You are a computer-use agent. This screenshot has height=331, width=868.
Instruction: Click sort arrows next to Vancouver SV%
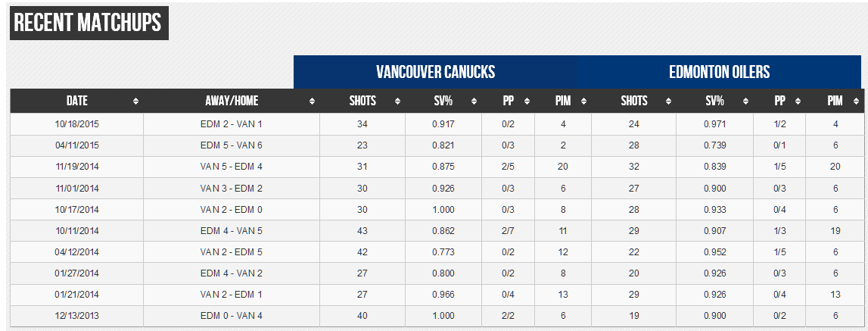[474, 101]
